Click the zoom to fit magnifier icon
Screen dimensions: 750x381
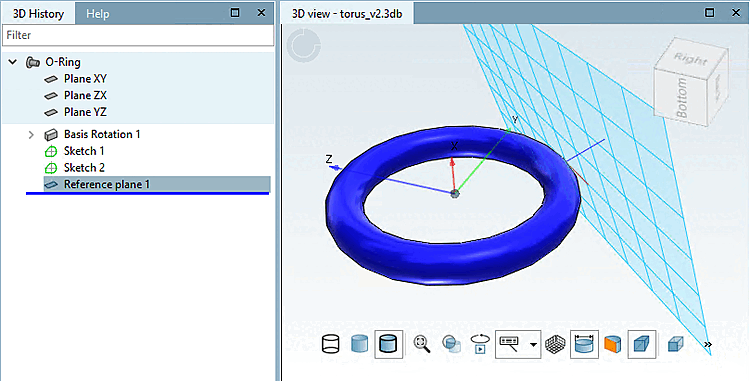(x=422, y=344)
